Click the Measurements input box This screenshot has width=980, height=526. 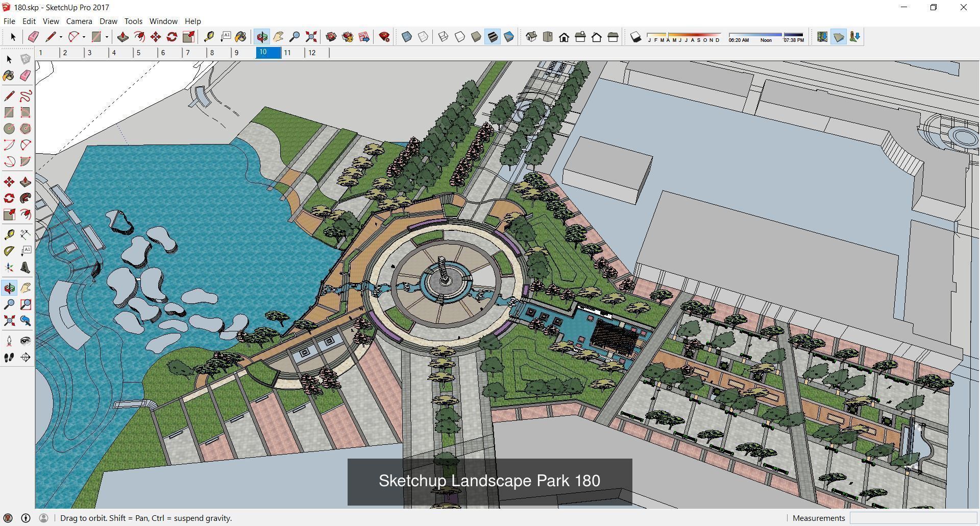(913, 518)
